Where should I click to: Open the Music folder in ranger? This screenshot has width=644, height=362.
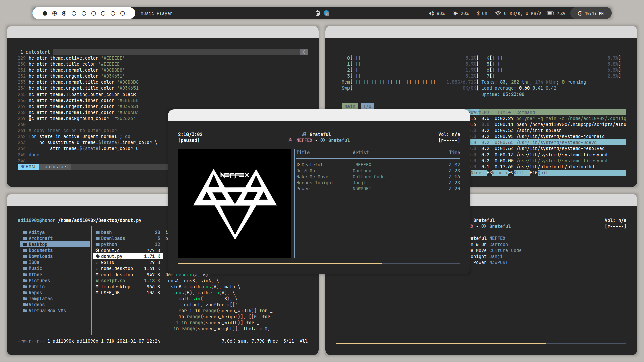click(x=35, y=268)
